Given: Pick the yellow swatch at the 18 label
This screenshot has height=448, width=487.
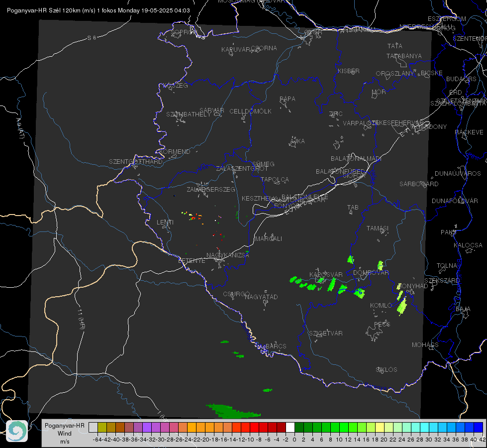Looking at the screenshot, I should coord(380,427).
